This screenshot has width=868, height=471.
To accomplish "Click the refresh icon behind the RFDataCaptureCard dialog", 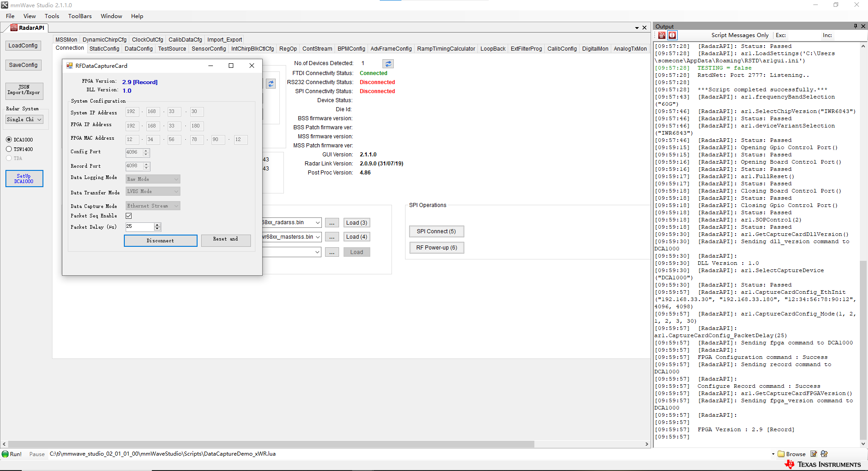I will click(271, 84).
